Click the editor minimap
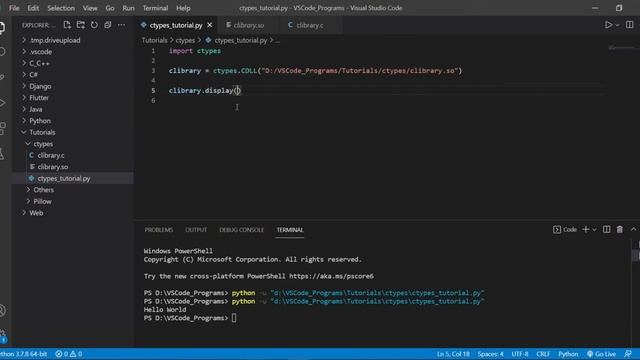 click(x=622, y=48)
